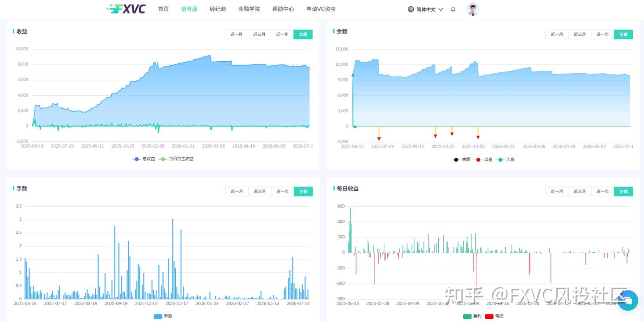
Task: Click the 10,000 axis label in 收益 chart
Action: [x=21, y=49]
